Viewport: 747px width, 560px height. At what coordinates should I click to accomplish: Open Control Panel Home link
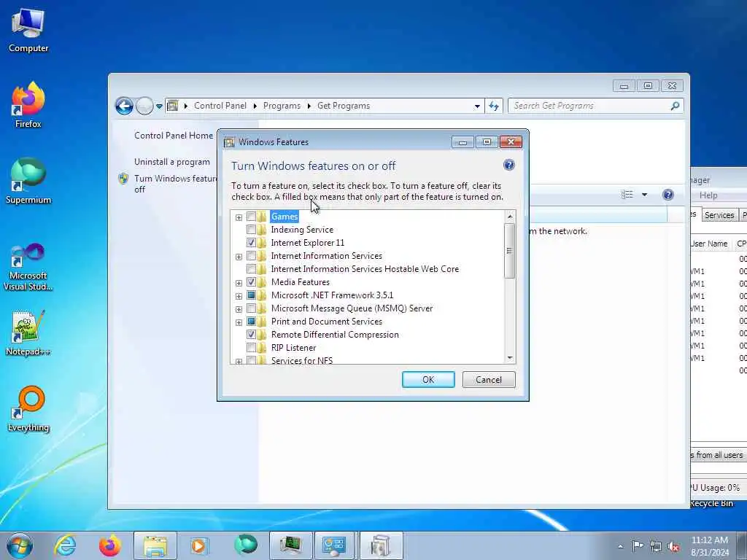[x=174, y=136]
